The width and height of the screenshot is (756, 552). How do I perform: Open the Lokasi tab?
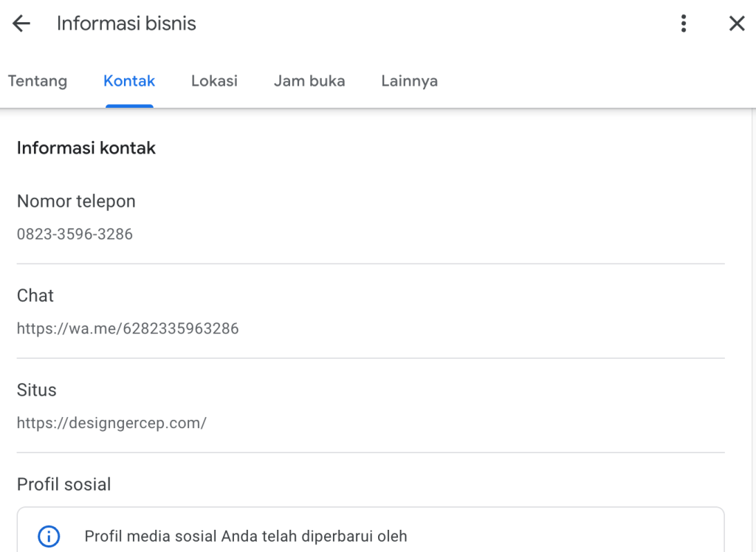214,81
